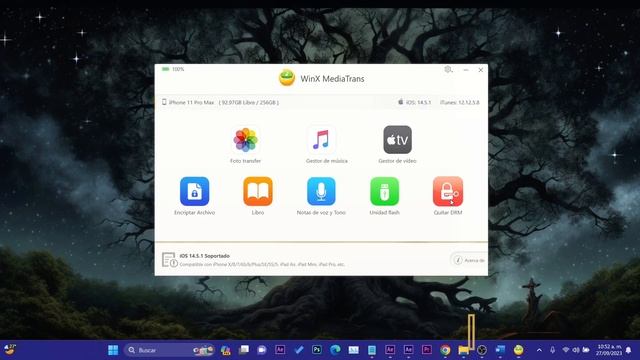Open the notification bell
Viewport: 640px width, 360px height.
click(x=629, y=350)
